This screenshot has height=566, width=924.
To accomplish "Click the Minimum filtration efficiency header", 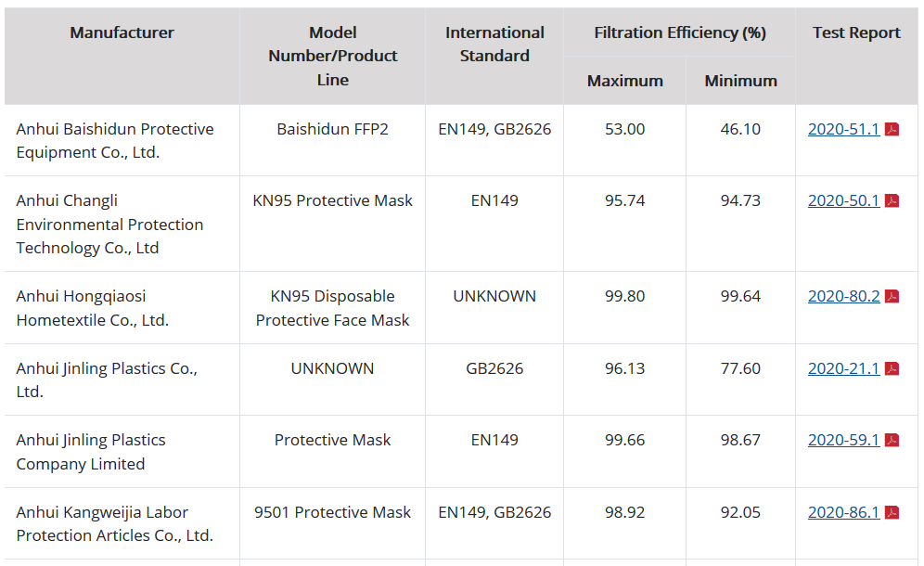I will tap(740, 81).
